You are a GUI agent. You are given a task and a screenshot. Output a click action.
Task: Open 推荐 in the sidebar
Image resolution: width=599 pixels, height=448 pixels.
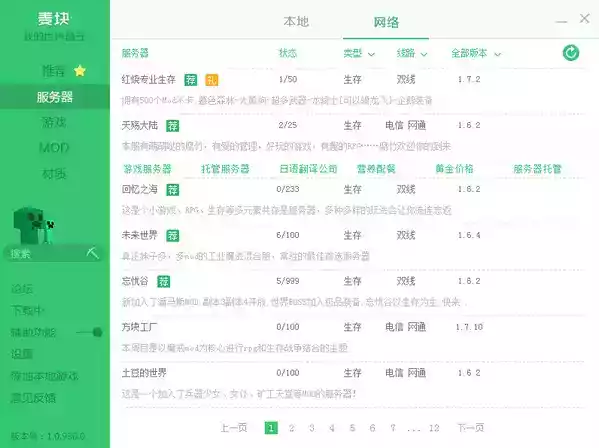click(53, 71)
